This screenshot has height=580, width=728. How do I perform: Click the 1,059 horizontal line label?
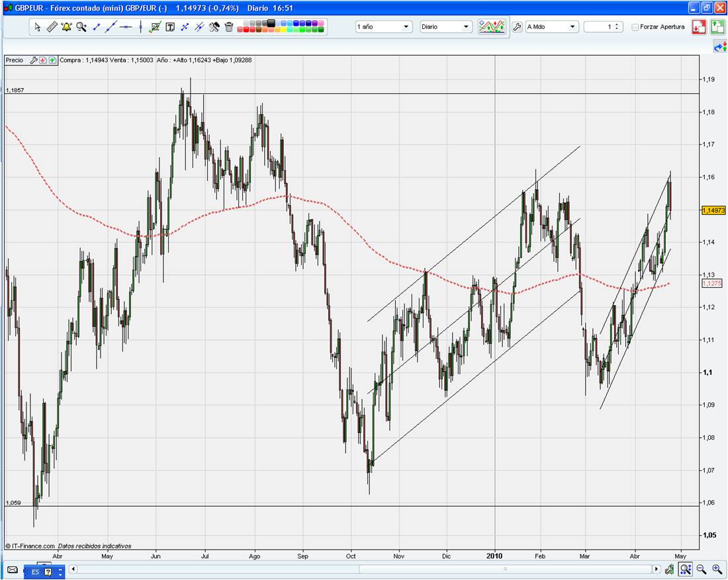click(13, 503)
